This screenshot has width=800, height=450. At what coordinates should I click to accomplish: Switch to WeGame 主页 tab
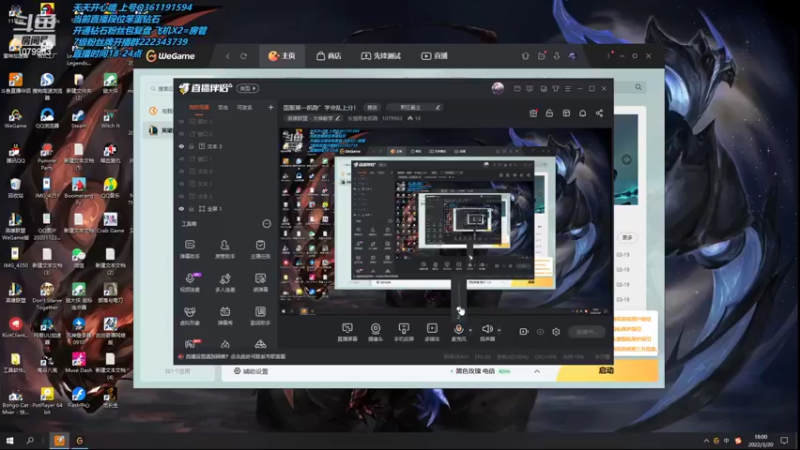tap(282, 56)
